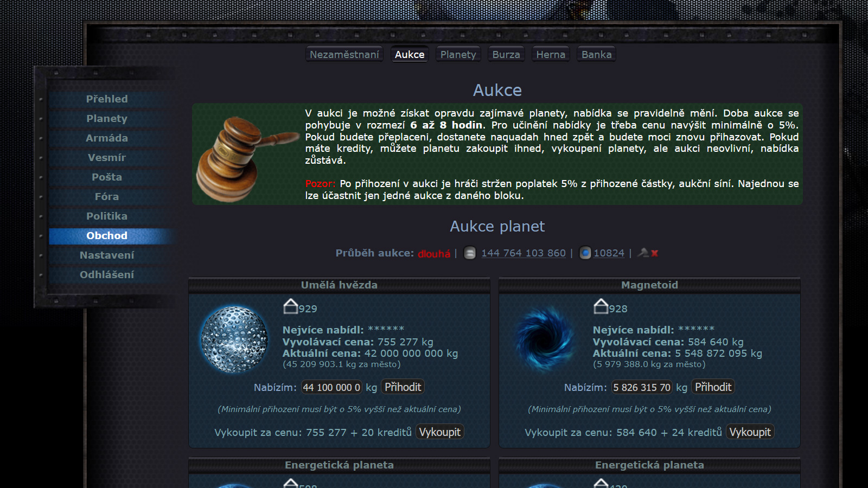This screenshot has width=868, height=488.
Task: Focus the Magnetoid Nabízím input field
Action: [641, 387]
